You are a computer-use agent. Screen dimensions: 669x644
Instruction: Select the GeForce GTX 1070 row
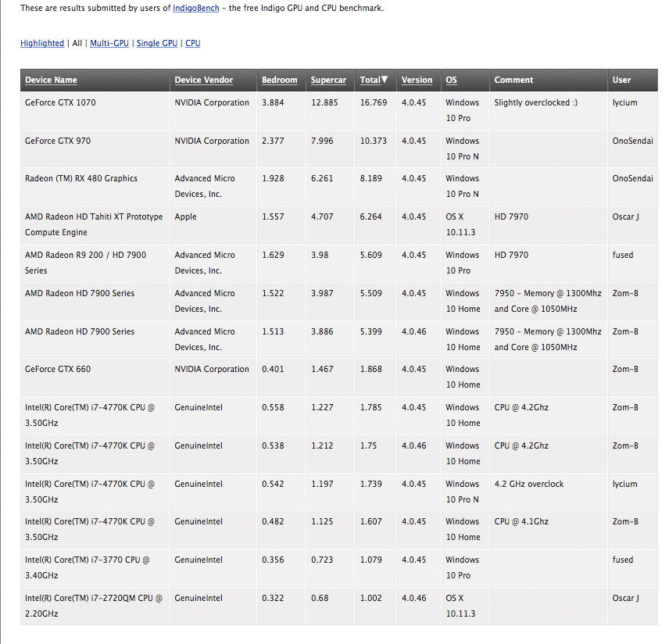click(x=60, y=103)
